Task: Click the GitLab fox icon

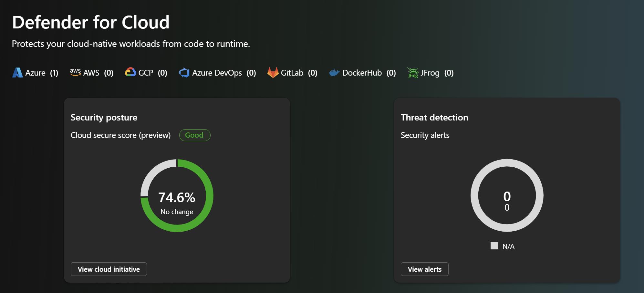Action: click(273, 73)
